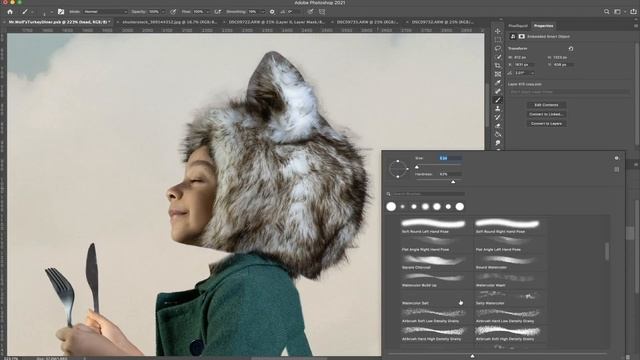Select the Spot Healing Brush tool
The width and height of the screenshot is (640, 360).
click(498, 91)
